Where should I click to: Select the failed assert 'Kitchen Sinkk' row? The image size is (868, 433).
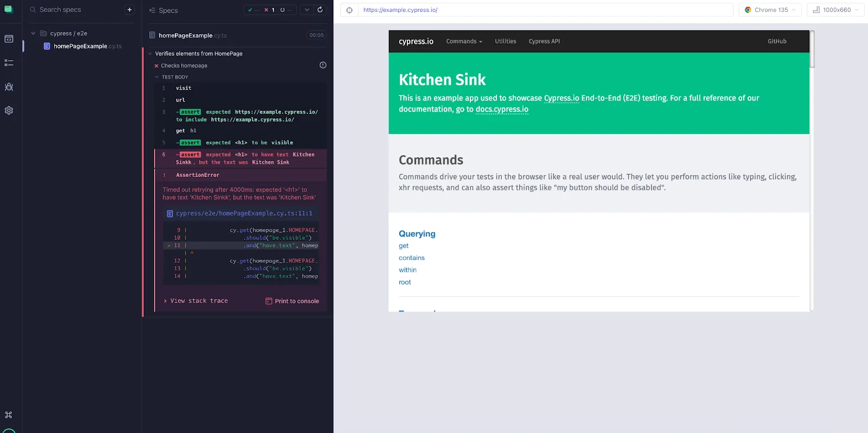coord(241,158)
